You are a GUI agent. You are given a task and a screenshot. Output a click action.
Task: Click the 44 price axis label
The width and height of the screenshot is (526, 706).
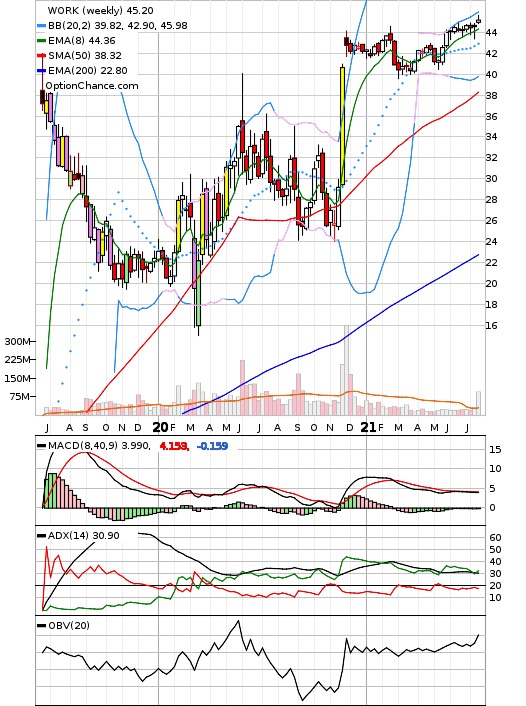[491, 32]
